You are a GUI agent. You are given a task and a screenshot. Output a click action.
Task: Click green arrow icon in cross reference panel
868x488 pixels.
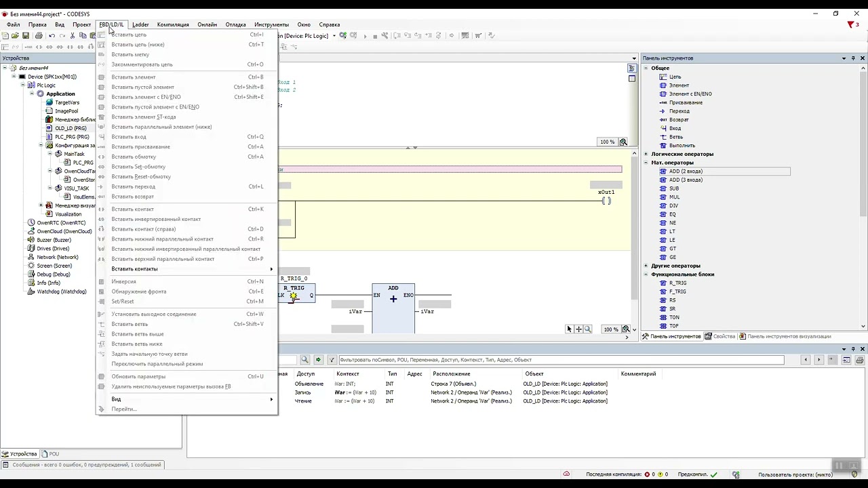318,360
